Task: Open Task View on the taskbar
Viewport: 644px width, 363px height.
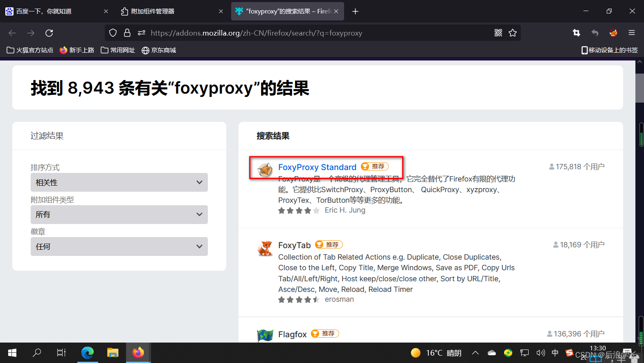Action: coord(61,353)
